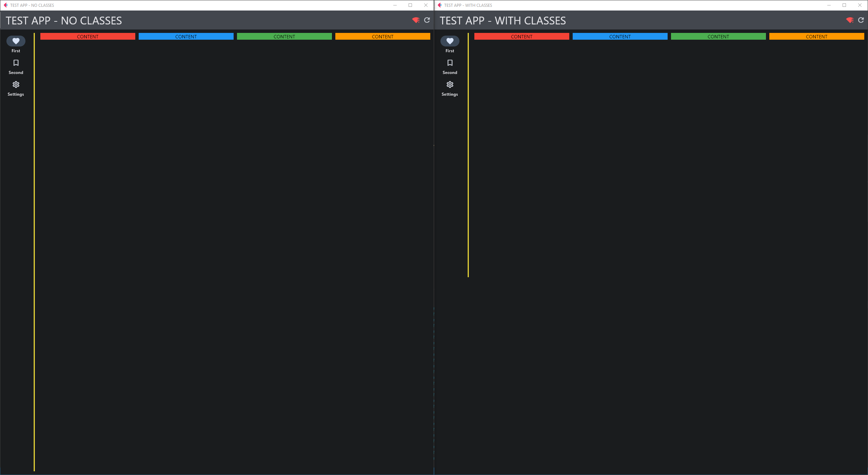Viewport: 868px width, 475px height.
Task: Switch to the 'Second' tab in NO CLASSES sidebar
Action: tap(16, 66)
